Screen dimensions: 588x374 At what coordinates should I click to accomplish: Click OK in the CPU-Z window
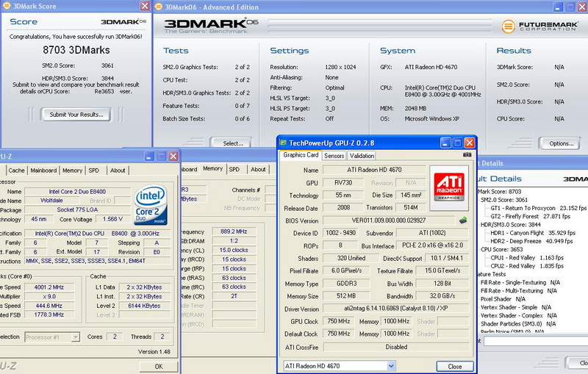(x=159, y=366)
